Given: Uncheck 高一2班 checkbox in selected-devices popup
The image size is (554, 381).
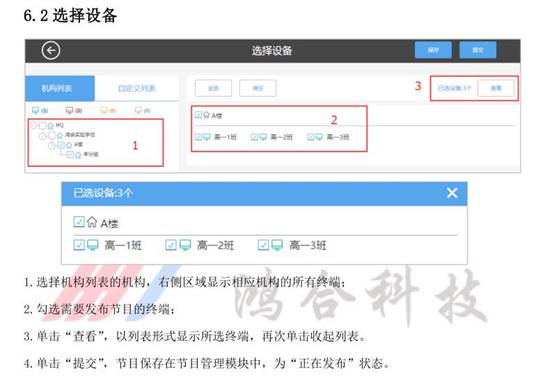Looking at the screenshot, I should click(171, 245).
